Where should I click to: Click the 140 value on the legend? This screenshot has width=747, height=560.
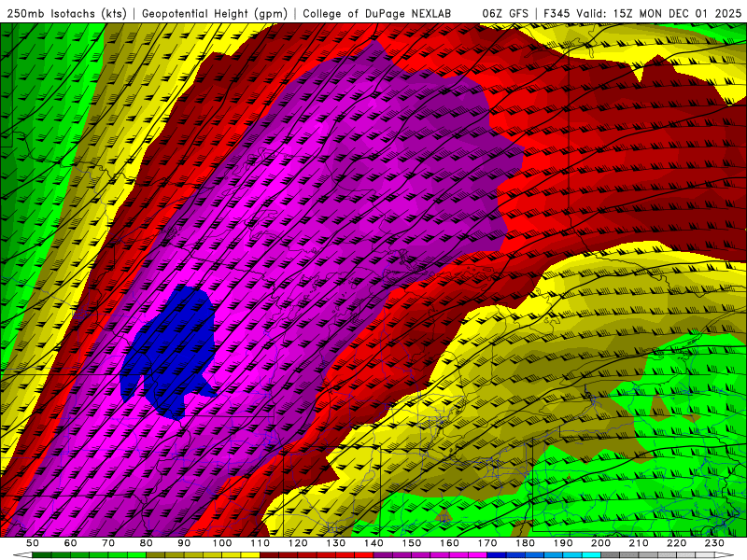point(373,543)
